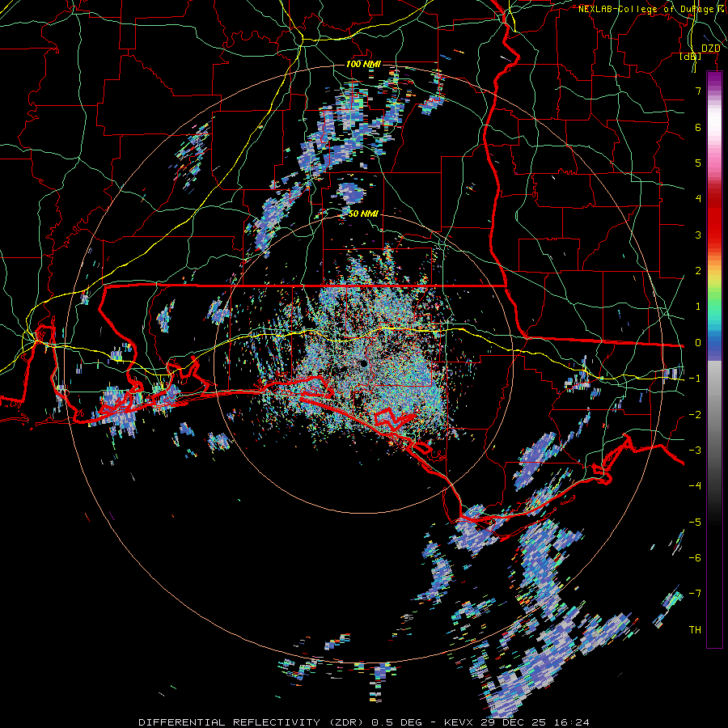Select the -6 value on color scale

point(695,558)
